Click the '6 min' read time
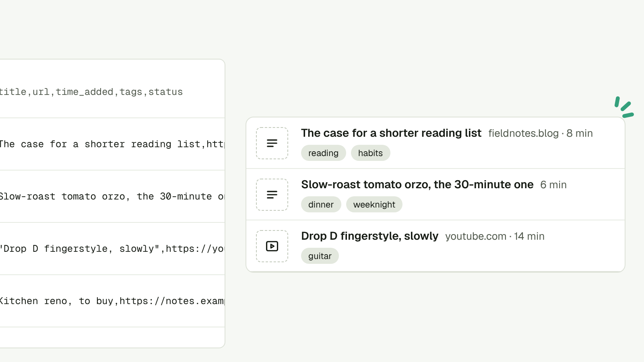The image size is (644, 362). point(553,185)
